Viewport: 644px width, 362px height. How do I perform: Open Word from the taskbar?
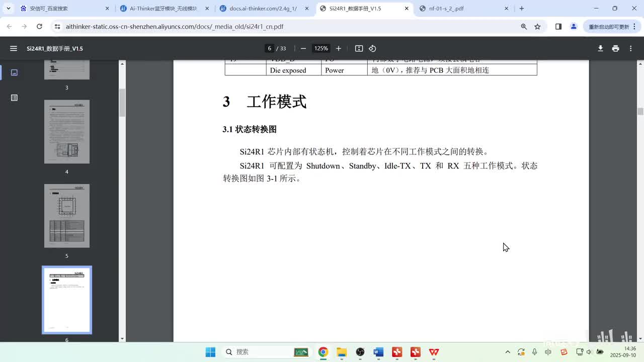(378, 352)
